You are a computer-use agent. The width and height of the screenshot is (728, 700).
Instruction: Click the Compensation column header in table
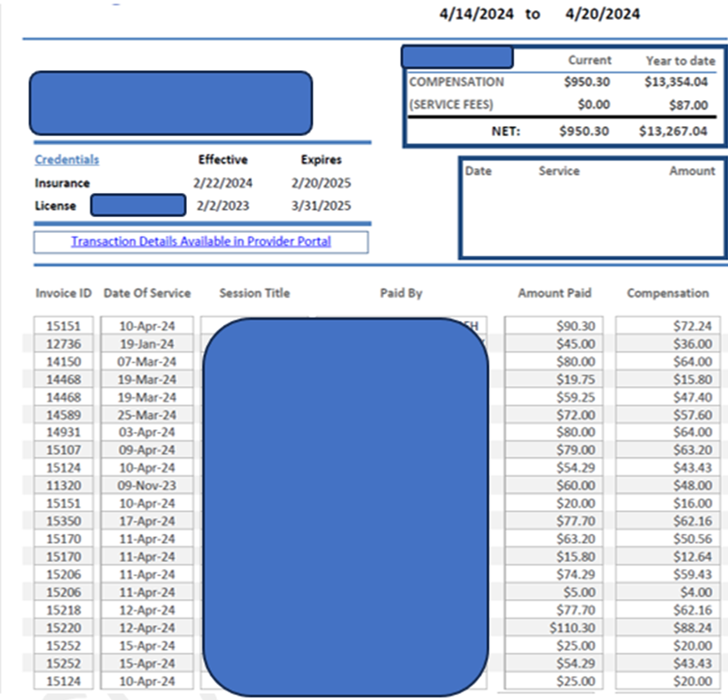(667, 293)
